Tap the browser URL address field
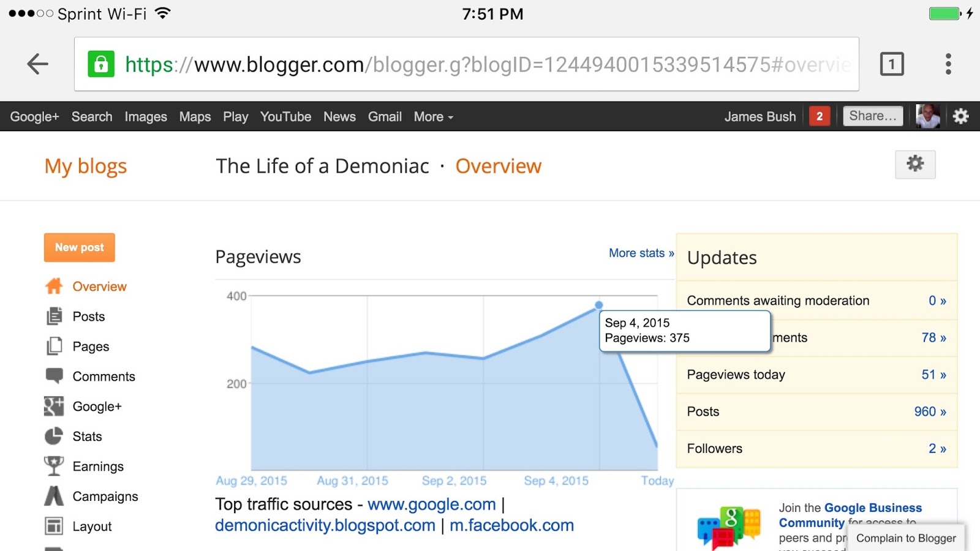This screenshot has width=980, height=551. tap(467, 64)
